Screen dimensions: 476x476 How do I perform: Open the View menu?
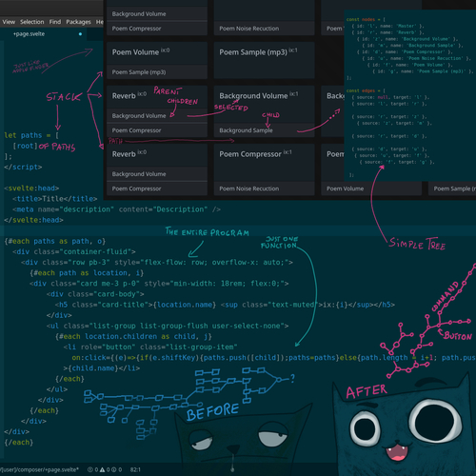click(x=9, y=22)
